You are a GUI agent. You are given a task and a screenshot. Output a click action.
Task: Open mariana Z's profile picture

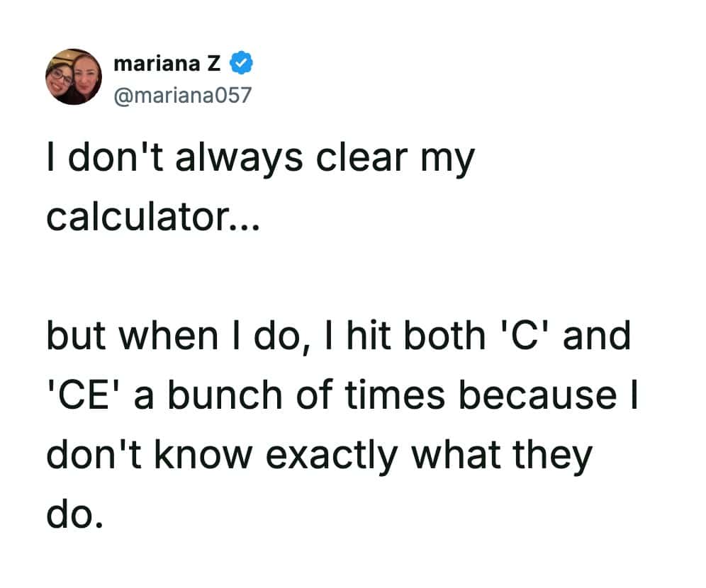[74, 77]
